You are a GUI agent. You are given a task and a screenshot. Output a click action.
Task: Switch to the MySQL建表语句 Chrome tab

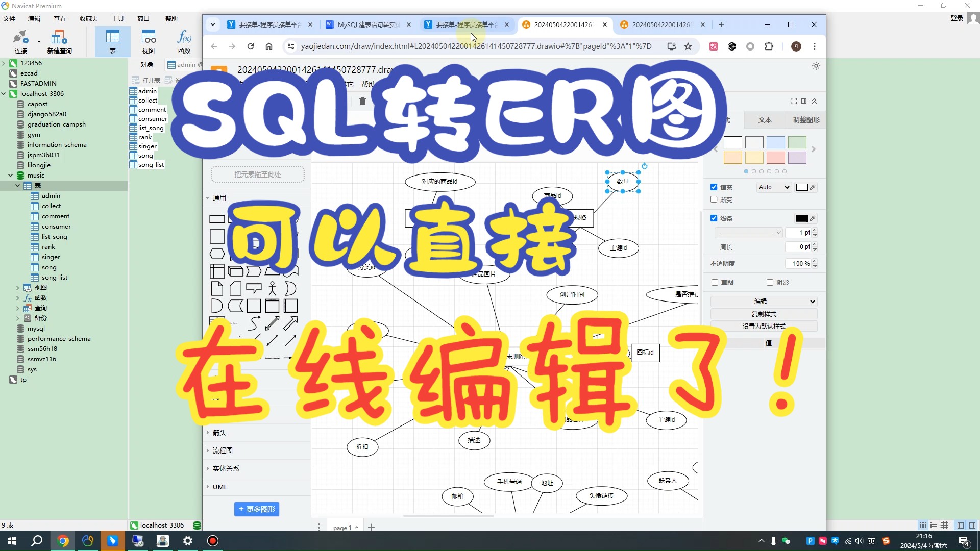pyautogui.click(x=368, y=24)
